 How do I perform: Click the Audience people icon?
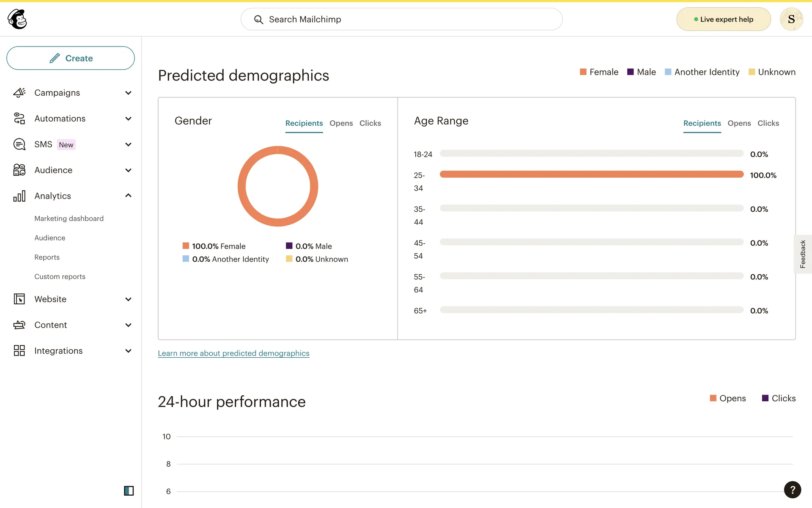19,170
